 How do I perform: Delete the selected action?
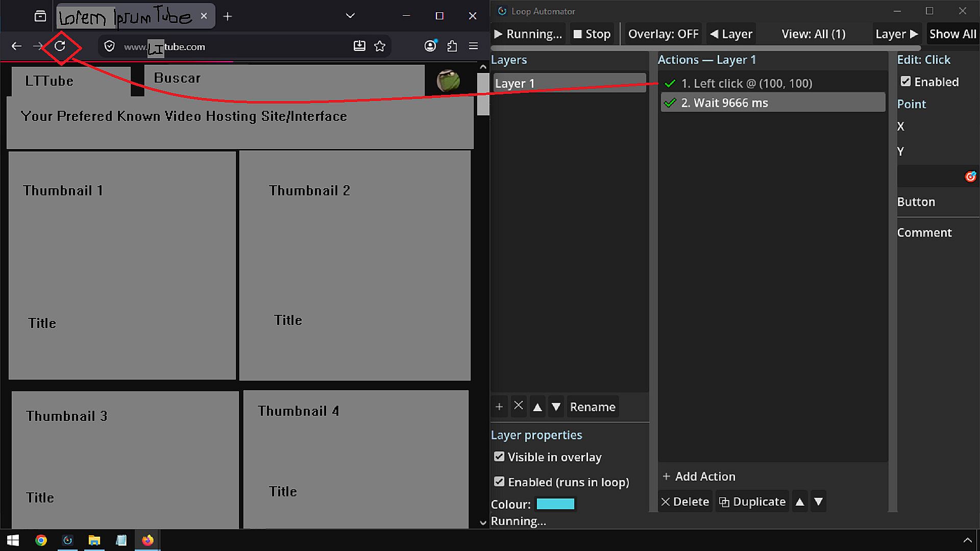tap(685, 502)
